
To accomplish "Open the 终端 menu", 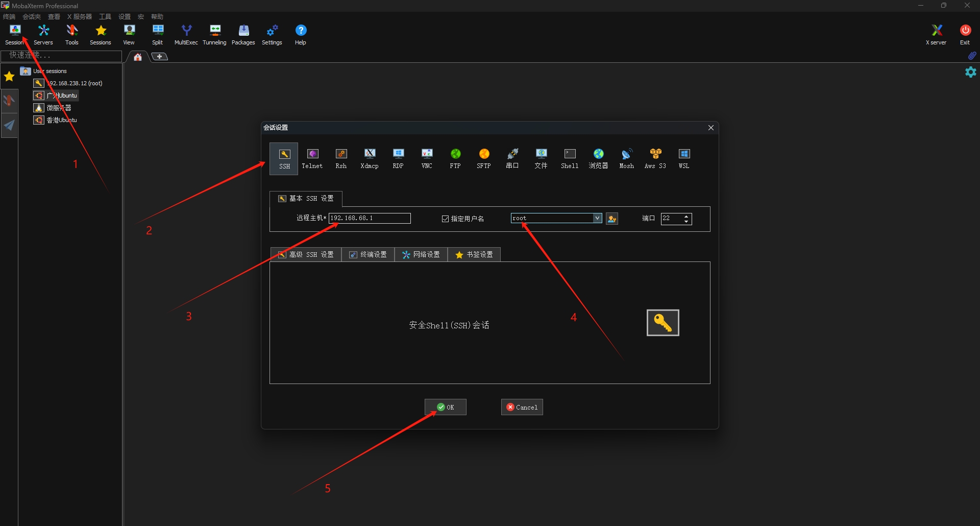I will point(9,17).
